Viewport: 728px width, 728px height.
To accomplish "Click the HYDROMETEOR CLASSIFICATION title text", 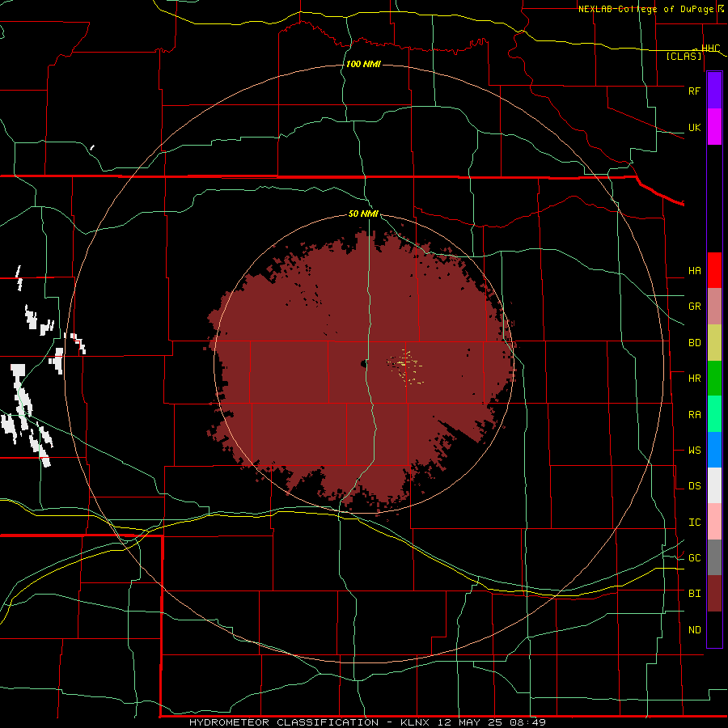I will click(x=284, y=722).
